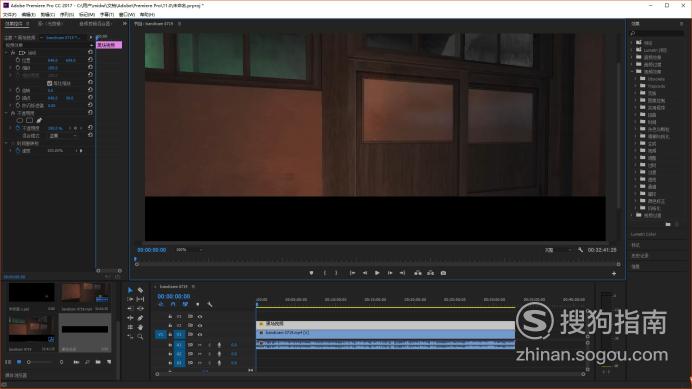This screenshot has height=389, width=692.
Task: Open program monitor zoom level dropdown
Action: (x=188, y=250)
